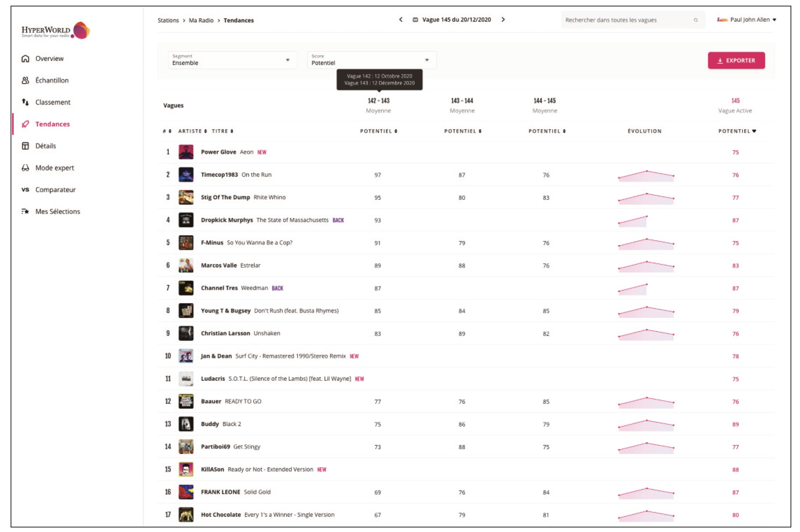The height and width of the screenshot is (532, 800).
Task: Sort the 145 Vague Active POTENTIEL column
Action: pyautogui.click(x=737, y=131)
